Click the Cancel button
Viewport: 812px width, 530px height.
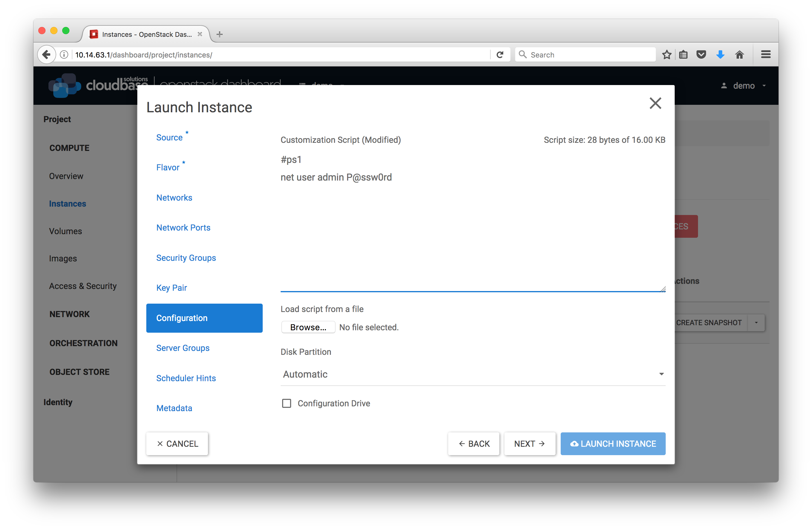(x=177, y=443)
